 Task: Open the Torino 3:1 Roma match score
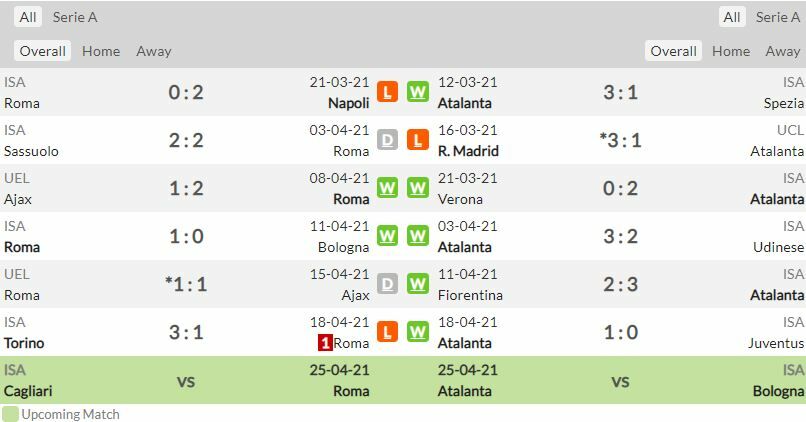pos(186,333)
